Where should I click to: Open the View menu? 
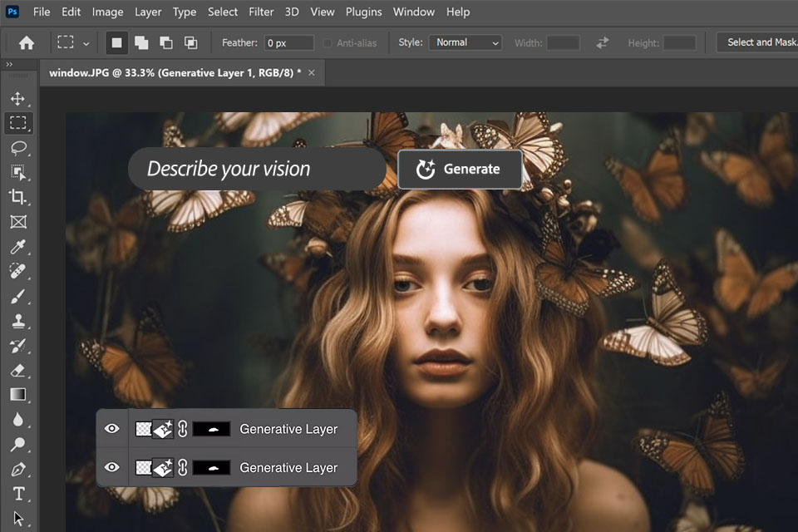(x=323, y=12)
